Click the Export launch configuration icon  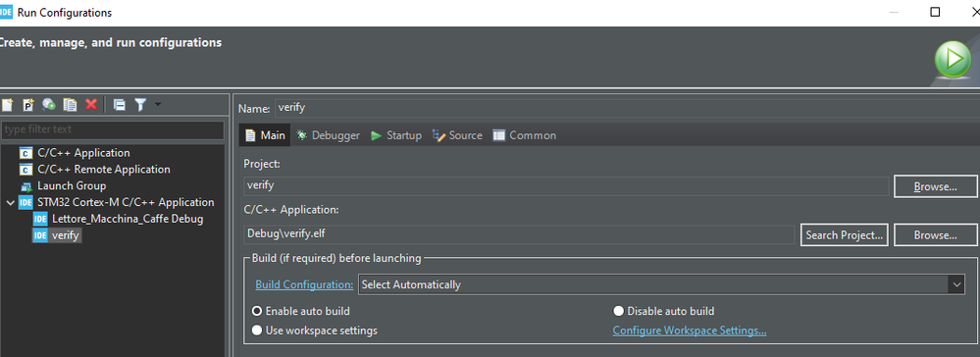(49, 105)
